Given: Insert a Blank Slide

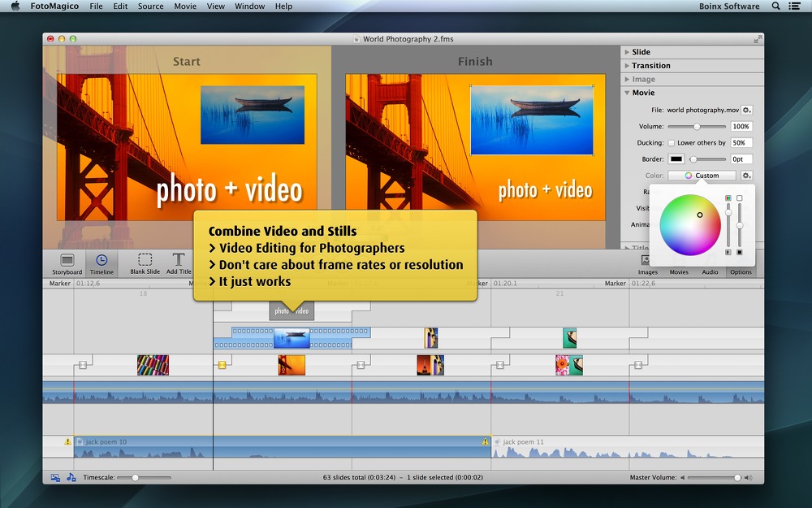Looking at the screenshot, I should (145, 262).
